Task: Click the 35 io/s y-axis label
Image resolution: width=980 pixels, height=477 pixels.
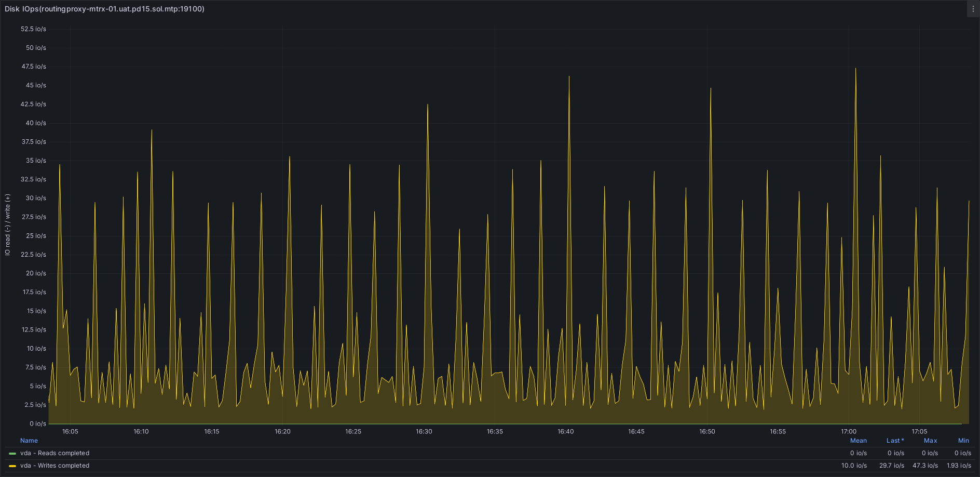Action: (x=36, y=161)
